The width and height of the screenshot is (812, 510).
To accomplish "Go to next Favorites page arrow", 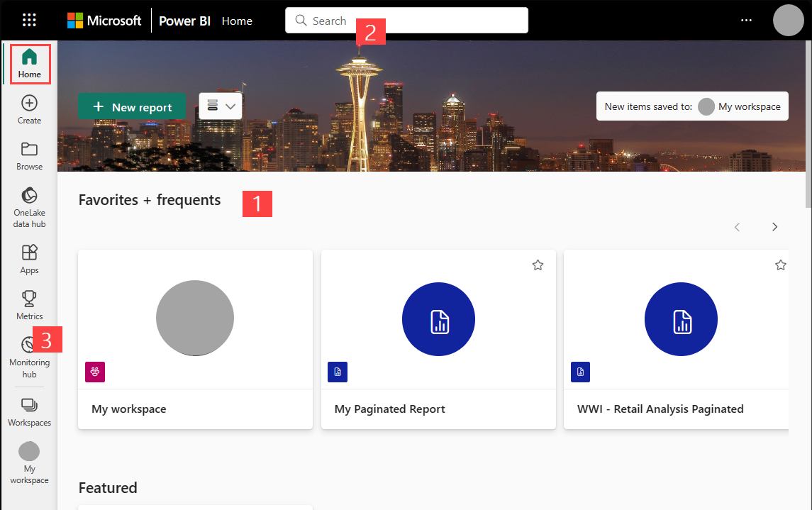I will tap(774, 227).
